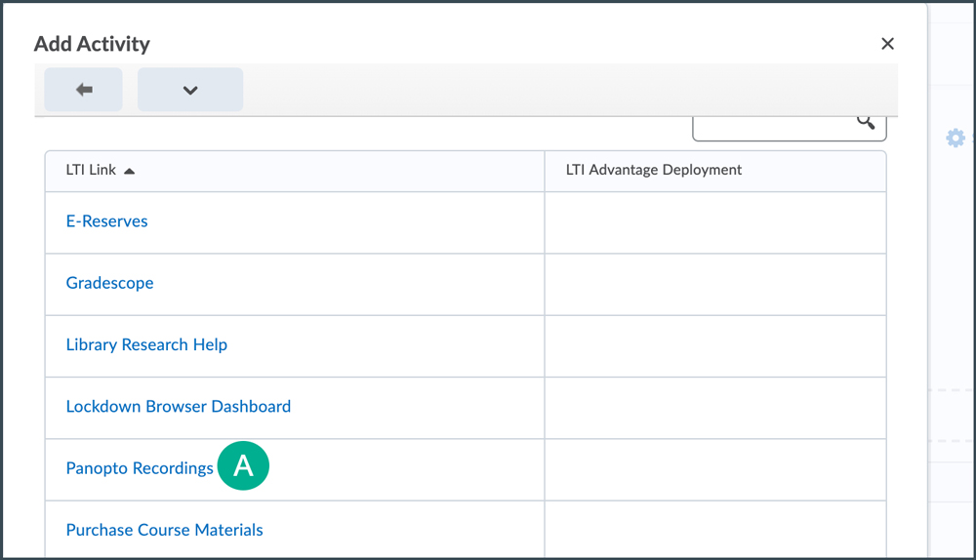The image size is (976, 560).
Task: Open the E-Reserves link
Action: (x=106, y=221)
